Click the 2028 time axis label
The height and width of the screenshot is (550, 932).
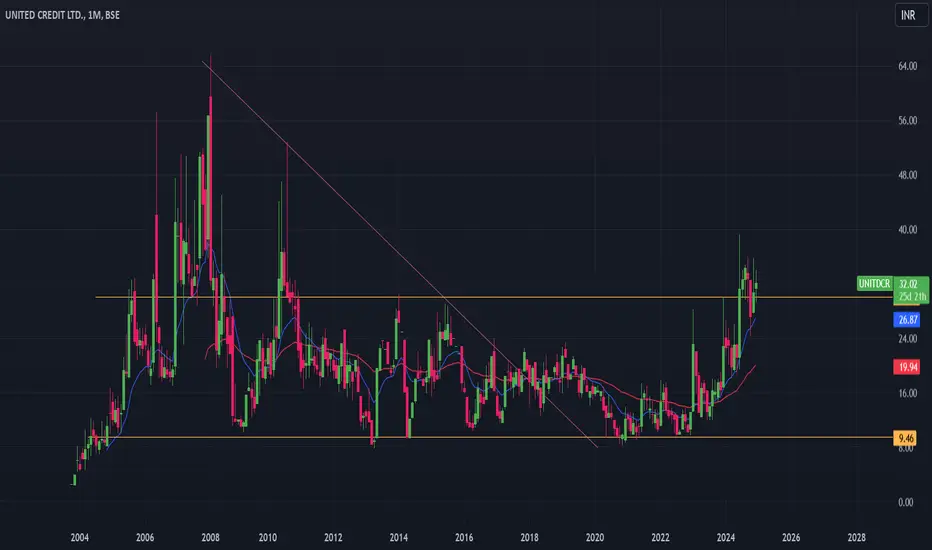pos(857,538)
